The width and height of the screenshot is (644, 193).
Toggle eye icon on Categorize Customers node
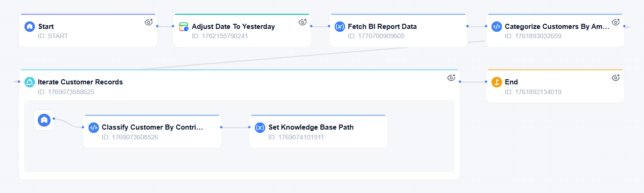tap(616, 22)
